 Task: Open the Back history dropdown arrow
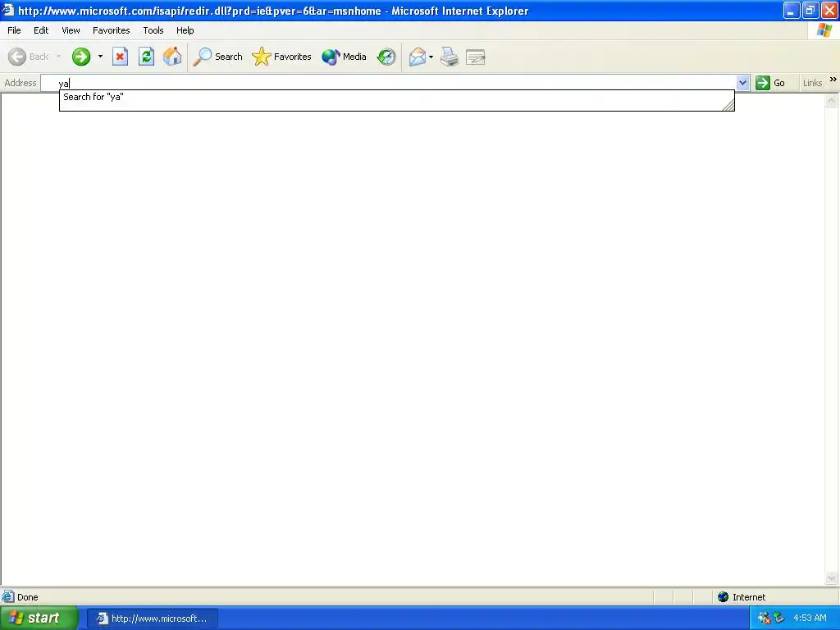point(58,57)
